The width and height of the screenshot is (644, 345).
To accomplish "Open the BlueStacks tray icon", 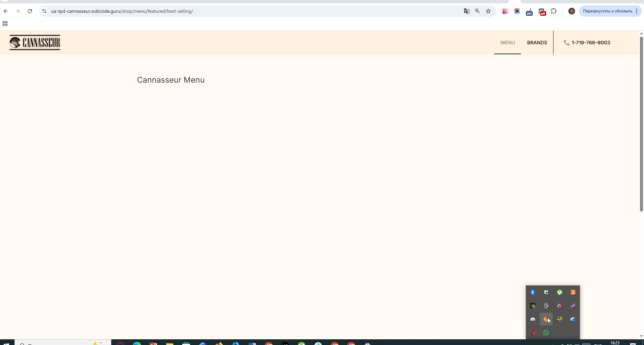I will (x=560, y=319).
